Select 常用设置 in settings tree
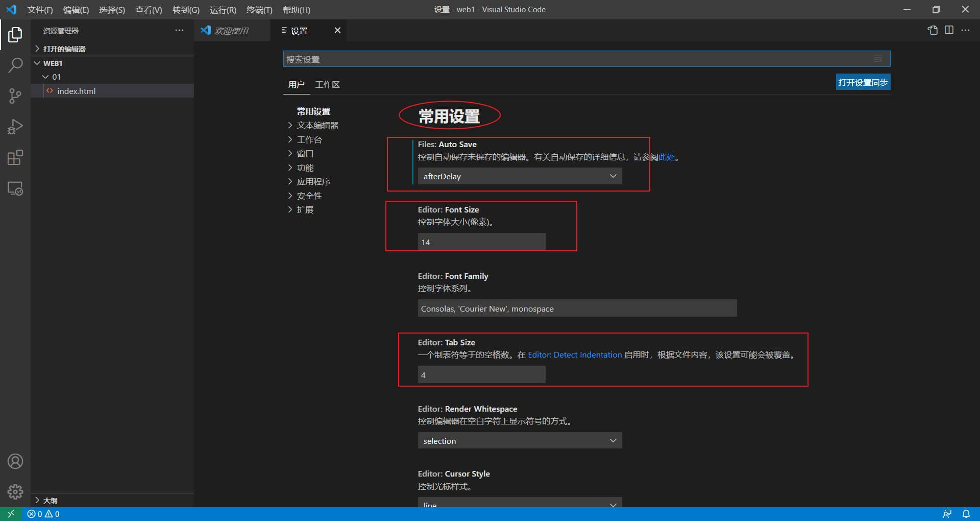Image resolution: width=980 pixels, height=521 pixels. [313, 111]
